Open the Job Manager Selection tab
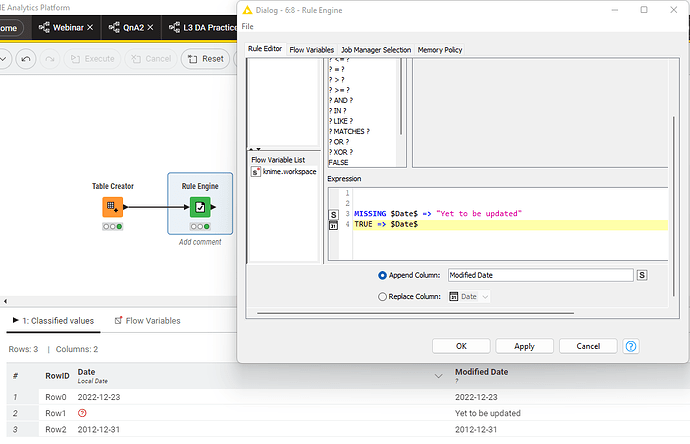This screenshot has width=690, height=444. [376, 50]
